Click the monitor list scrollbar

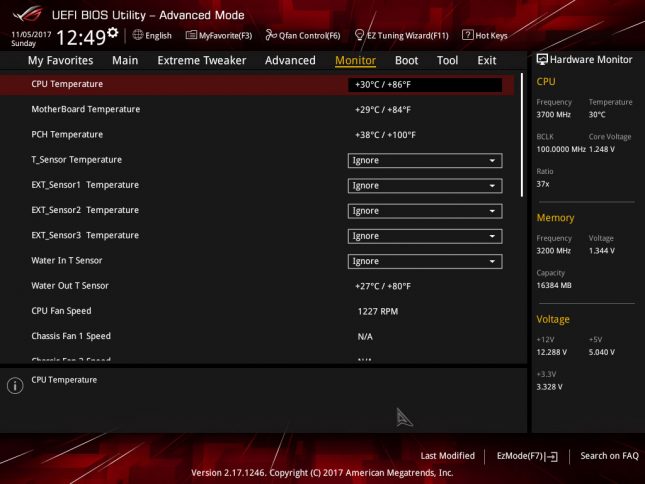tap(522, 135)
